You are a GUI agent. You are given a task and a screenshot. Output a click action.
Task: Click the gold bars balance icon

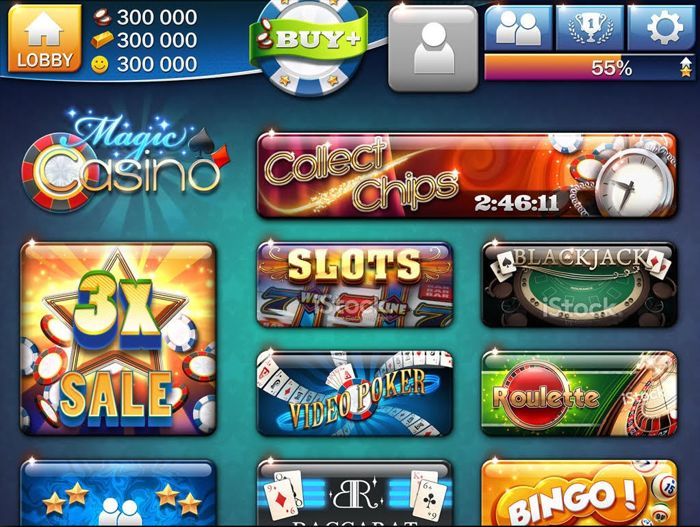(102, 41)
